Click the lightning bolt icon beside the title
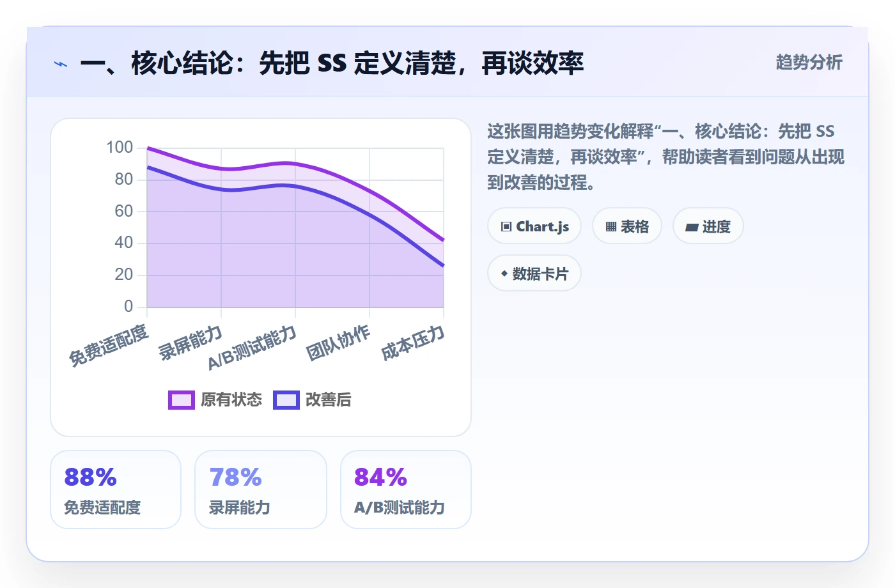The height and width of the screenshot is (588, 895). 61,64
